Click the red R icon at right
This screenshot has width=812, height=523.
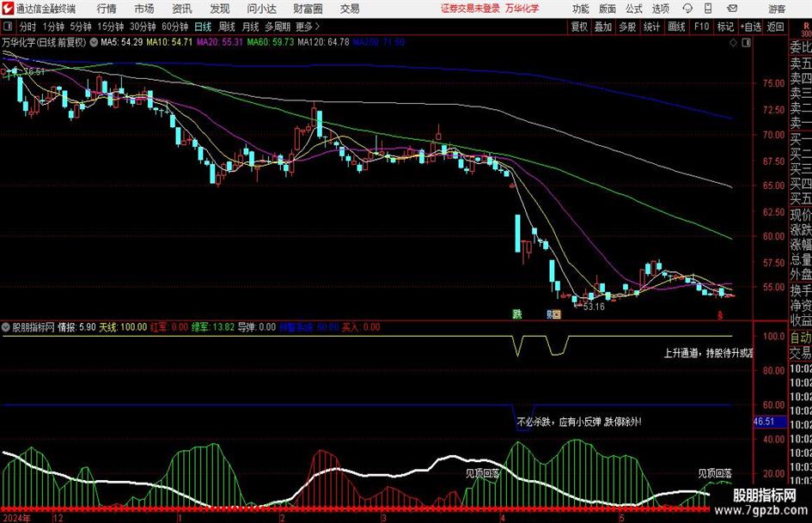coord(806,26)
